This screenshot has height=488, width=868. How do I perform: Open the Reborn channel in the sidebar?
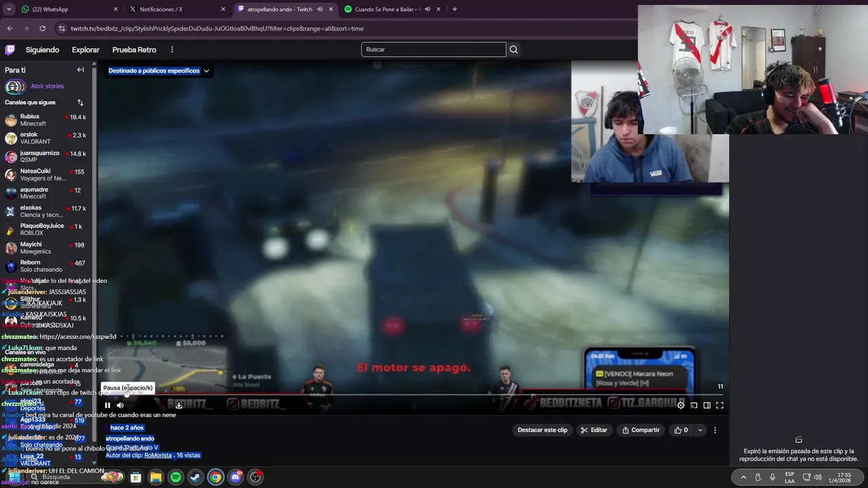coord(45,266)
